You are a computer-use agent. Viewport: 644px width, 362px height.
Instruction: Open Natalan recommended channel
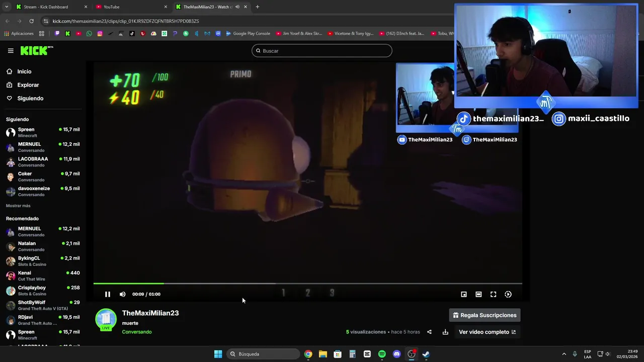[x=43, y=246]
